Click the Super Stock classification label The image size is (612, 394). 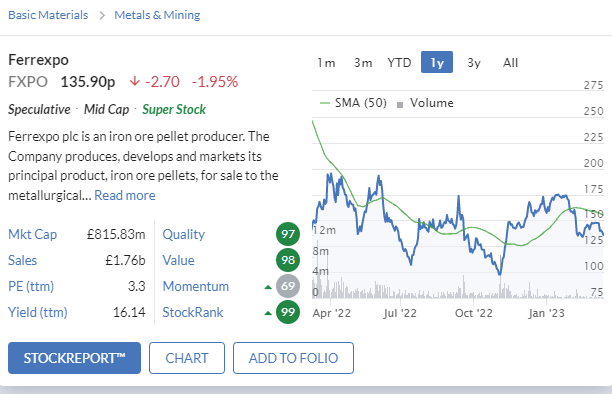tap(174, 109)
